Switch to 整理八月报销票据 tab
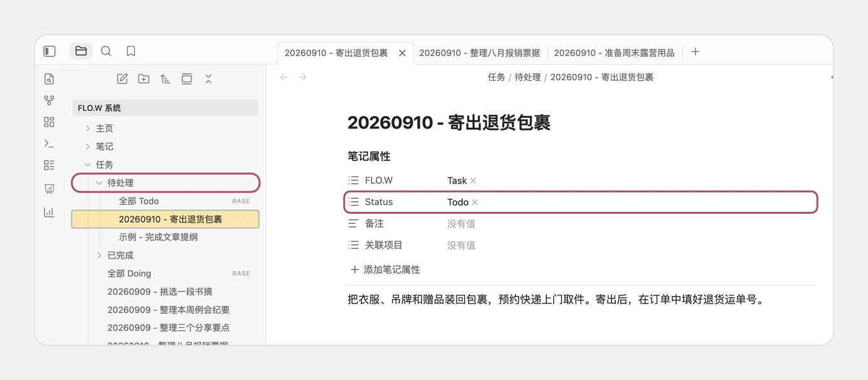 coord(479,53)
